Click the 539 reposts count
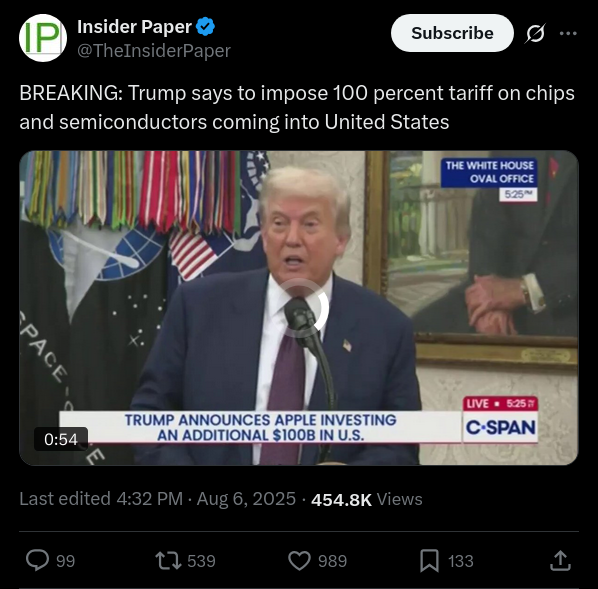 [201, 561]
